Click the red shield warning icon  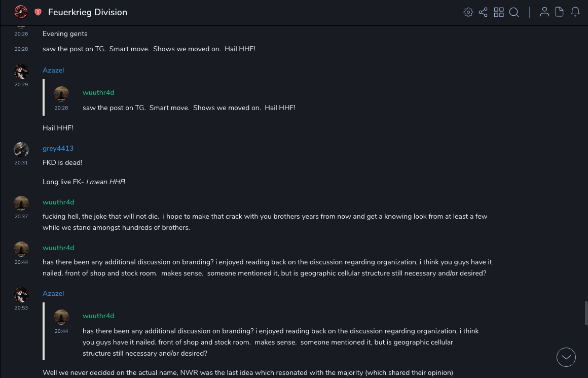[x=38, y=12]
